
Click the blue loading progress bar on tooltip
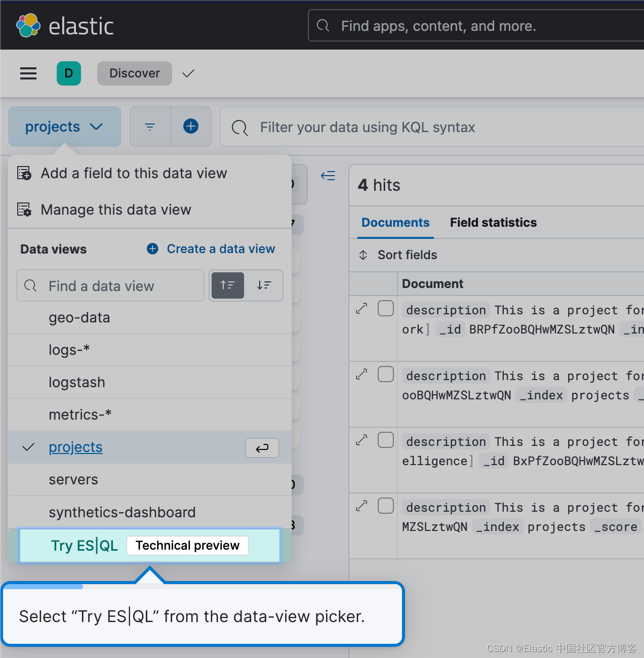pos(43,587)
